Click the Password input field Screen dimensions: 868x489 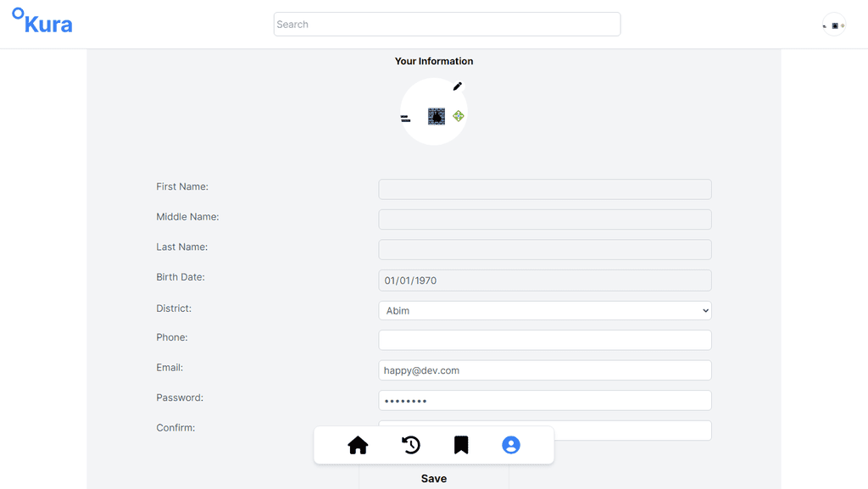(x=545, y=401)
